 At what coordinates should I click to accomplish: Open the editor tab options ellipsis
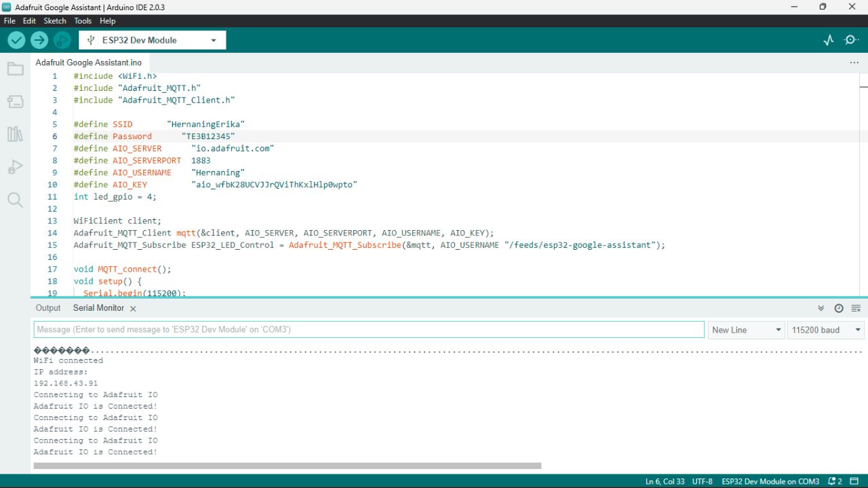pos(854,62)
